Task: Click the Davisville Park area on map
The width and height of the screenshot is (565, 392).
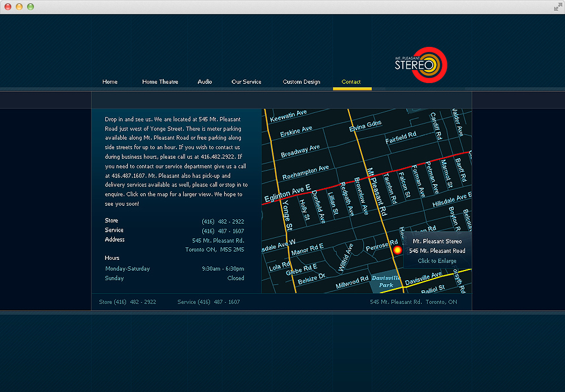Action: [x=386, y=281]
